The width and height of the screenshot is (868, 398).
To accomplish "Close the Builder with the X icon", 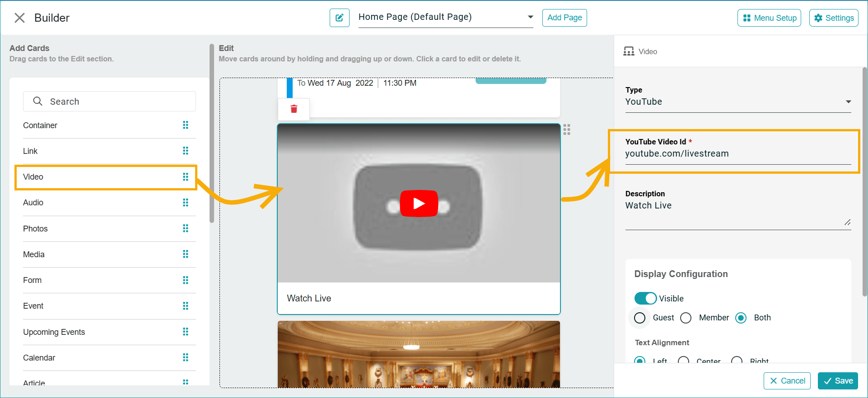I will coord(19,18).
